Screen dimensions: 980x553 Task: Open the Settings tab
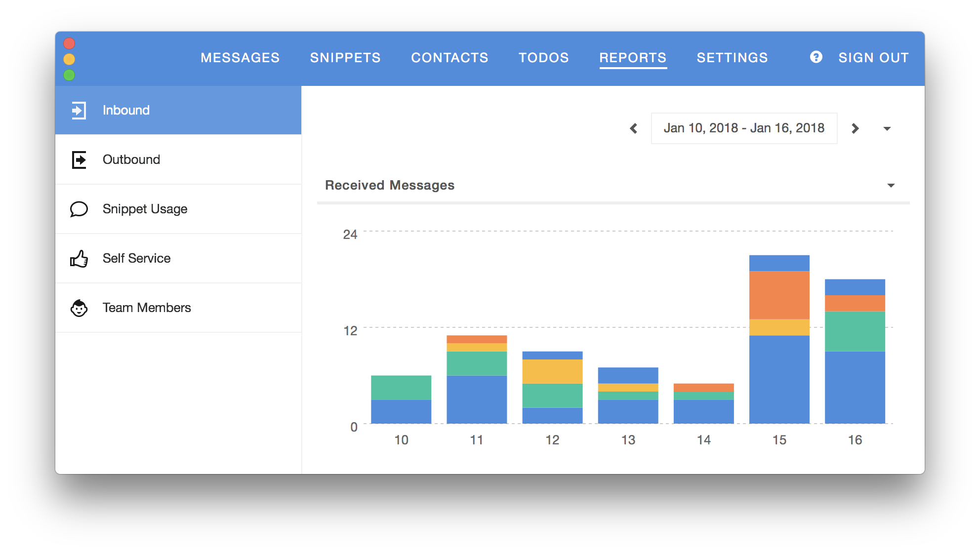[732, 58]
